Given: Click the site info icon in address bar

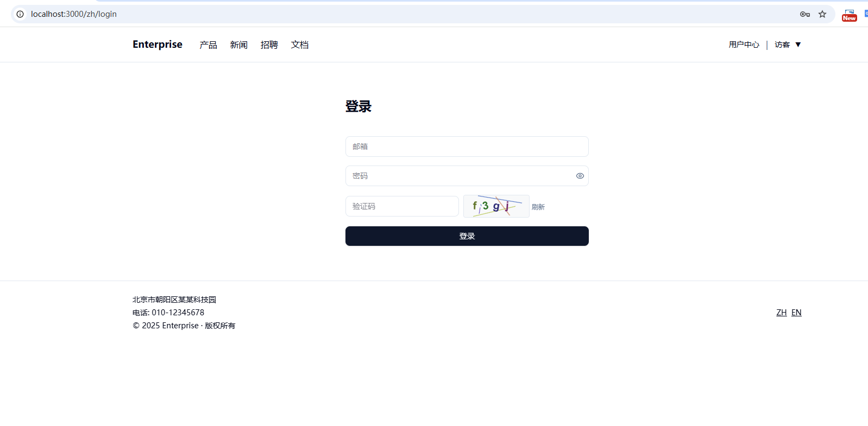Looking at the screenshot, I should pos(20,14).
